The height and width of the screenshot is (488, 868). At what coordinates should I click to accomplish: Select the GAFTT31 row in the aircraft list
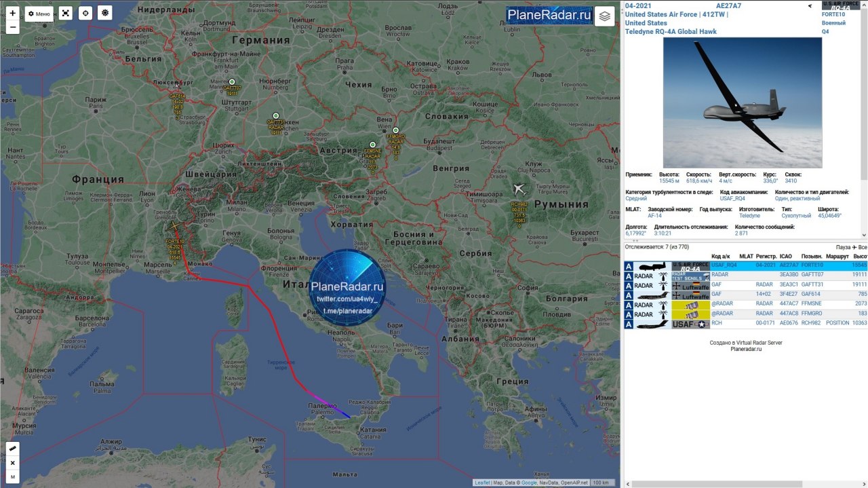pos(746,285)
